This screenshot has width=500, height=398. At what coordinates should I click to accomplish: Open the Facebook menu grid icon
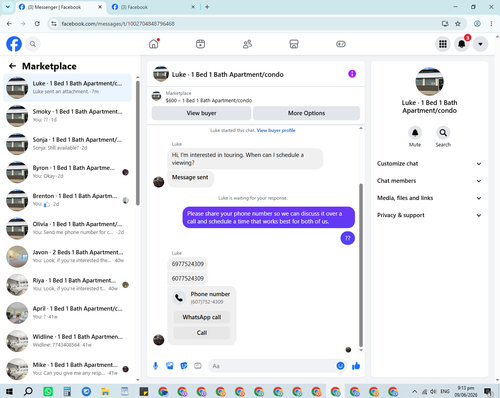pos(443,44)
